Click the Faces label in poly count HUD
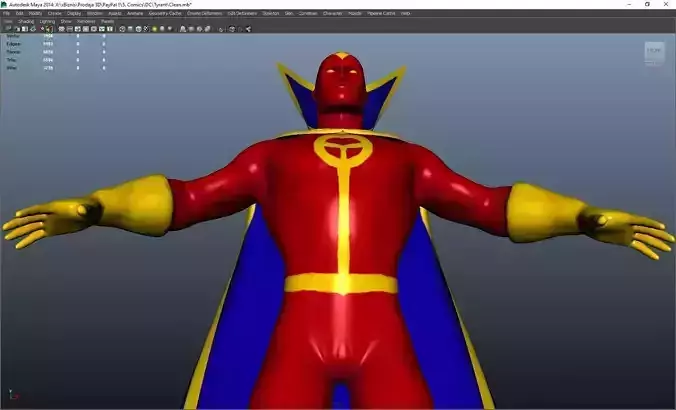 coord(12,52)
